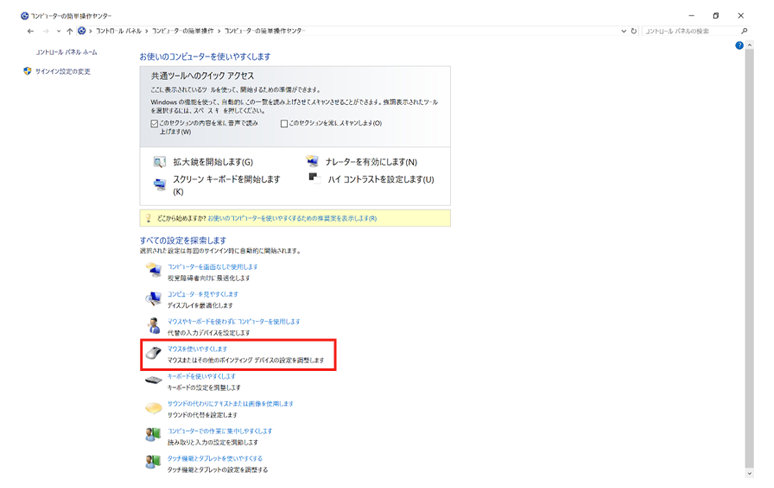
Task: Click the magnifier icon for 拡大鏡を開始します
Action: point(159,162)
